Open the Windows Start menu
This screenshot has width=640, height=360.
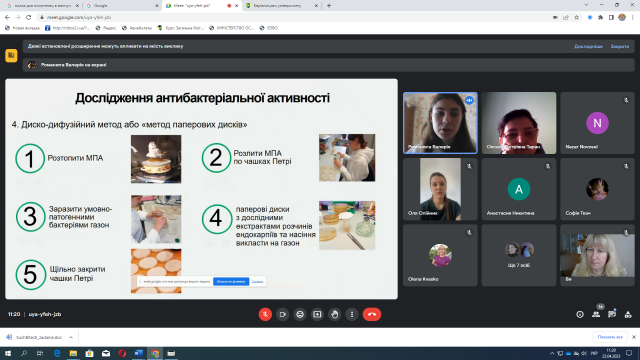point(8,353)
